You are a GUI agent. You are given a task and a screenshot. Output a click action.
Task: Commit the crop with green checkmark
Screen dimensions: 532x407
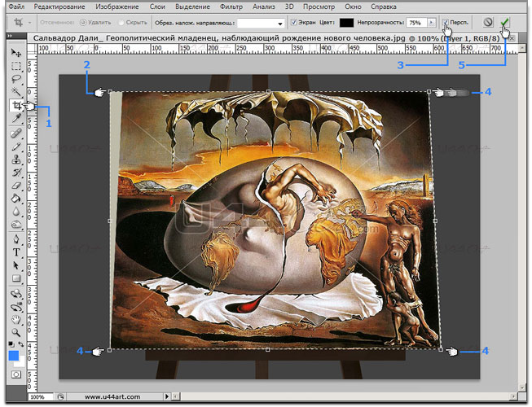(504, 22)
